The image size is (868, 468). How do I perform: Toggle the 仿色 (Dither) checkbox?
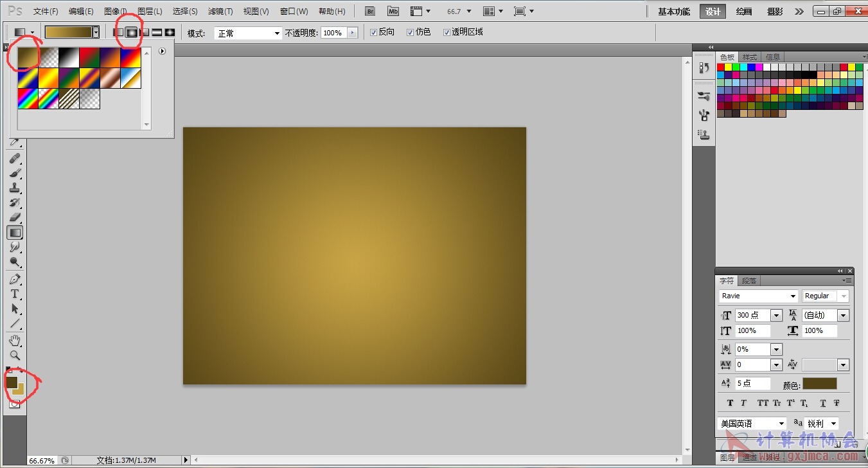coord(411,32)
